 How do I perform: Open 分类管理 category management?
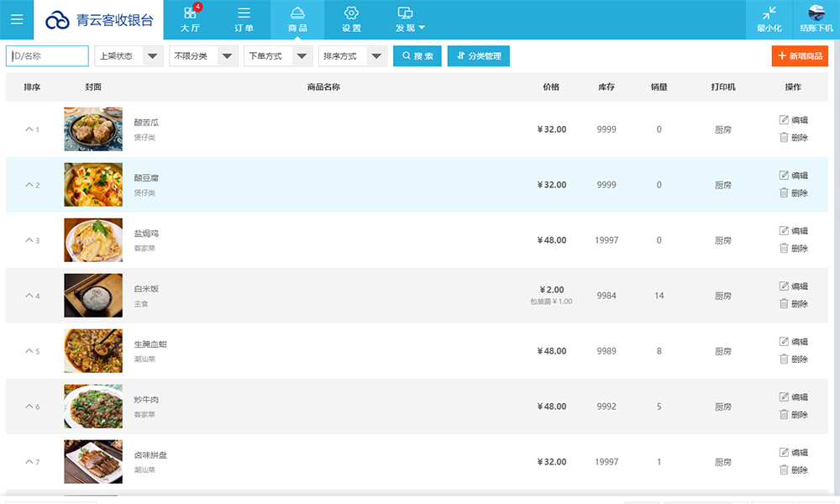coord(479,55)
